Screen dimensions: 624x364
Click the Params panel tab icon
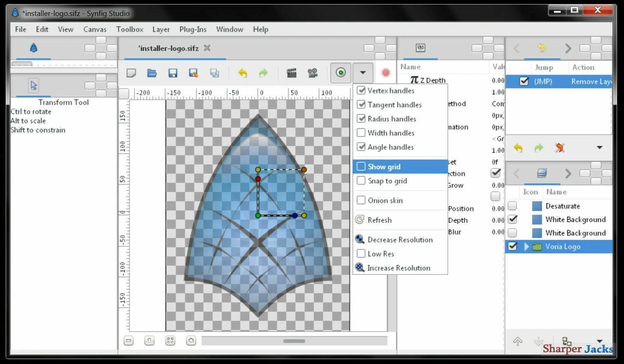[x=420, y=48]
